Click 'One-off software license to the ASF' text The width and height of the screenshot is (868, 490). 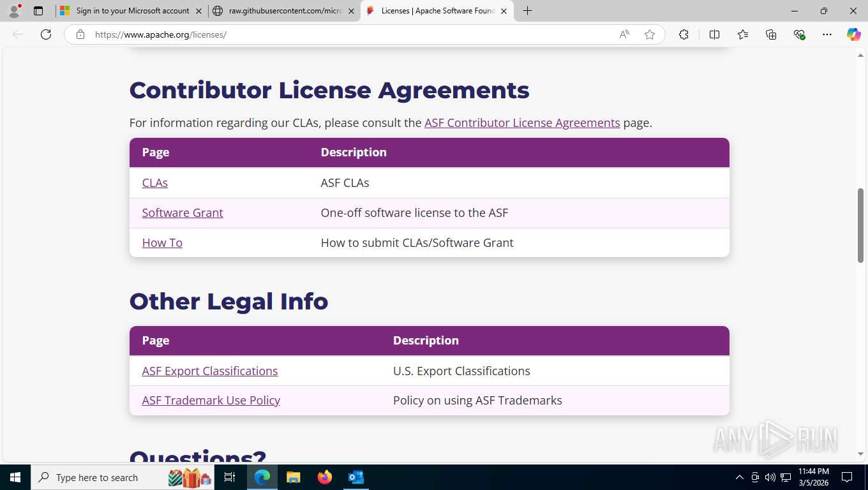coord(414,212)
